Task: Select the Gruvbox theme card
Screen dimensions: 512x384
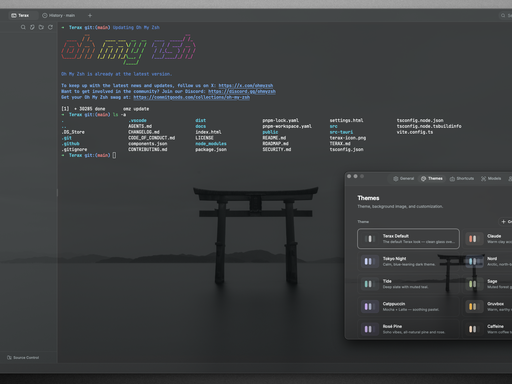Action: point(487,307)
